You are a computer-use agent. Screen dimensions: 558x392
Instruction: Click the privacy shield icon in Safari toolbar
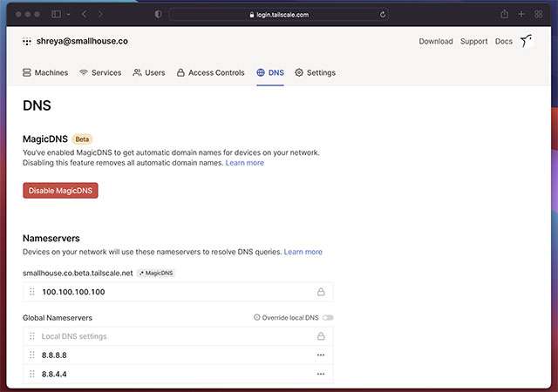click(158, 14)
